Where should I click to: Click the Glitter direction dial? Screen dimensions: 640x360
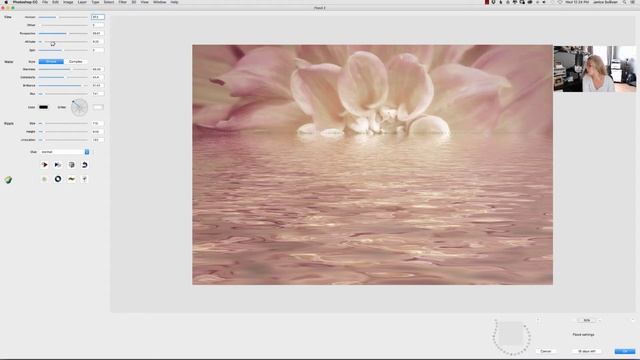pos(79,107)
